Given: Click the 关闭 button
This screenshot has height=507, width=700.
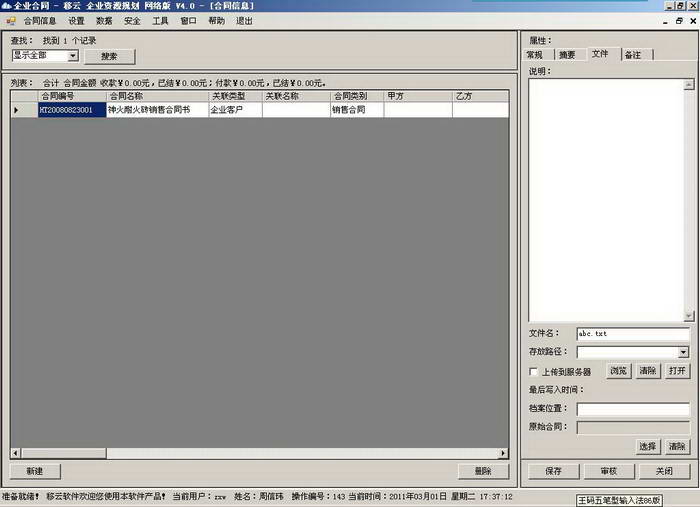Looking at the screenshot, I should click(664, 471).
